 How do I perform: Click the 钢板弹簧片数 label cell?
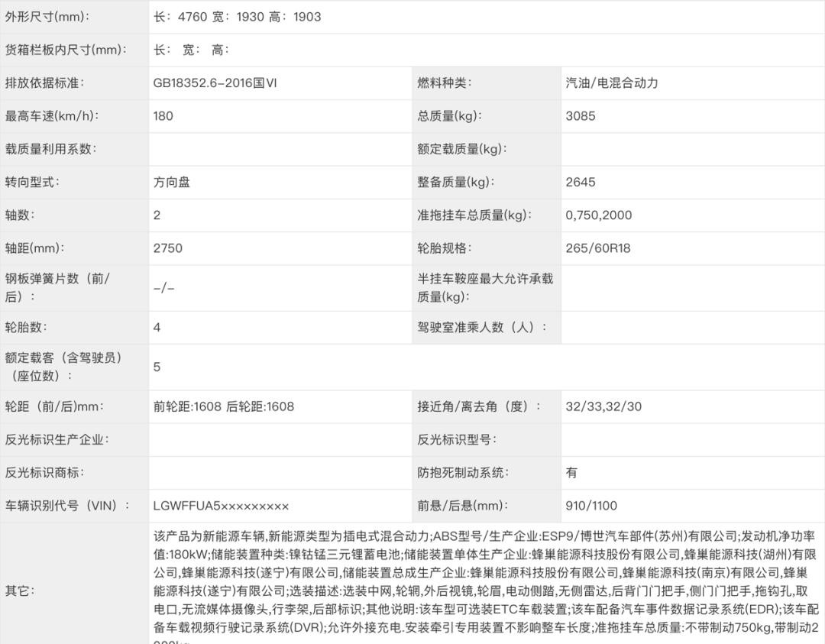click(x=57, y=288)
